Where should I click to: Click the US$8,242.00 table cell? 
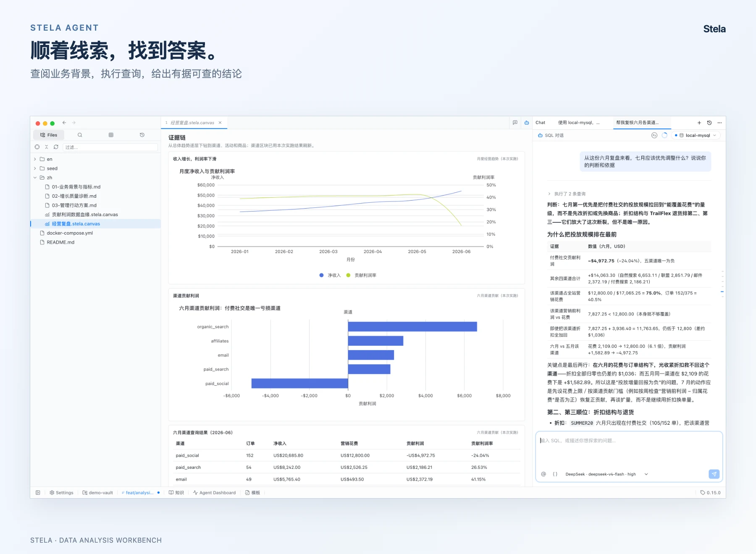coord(287,467)
